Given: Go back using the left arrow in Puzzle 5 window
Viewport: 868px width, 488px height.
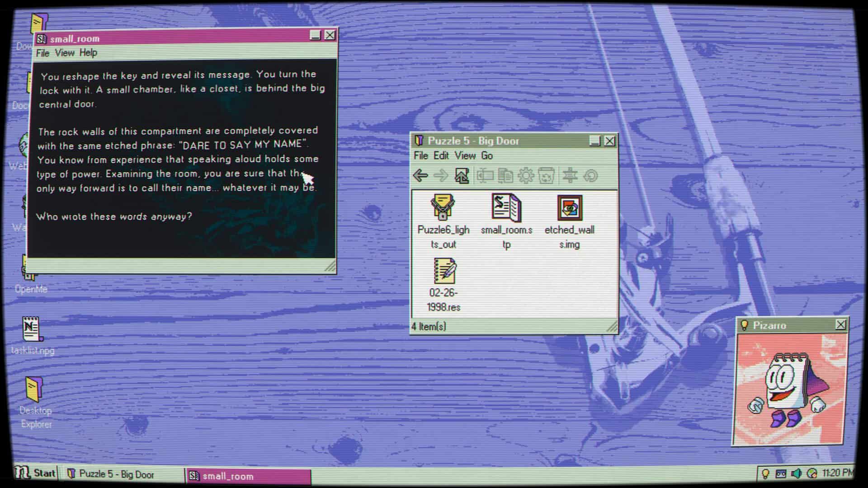Looking at the screenshot, I should click(420, 175).
